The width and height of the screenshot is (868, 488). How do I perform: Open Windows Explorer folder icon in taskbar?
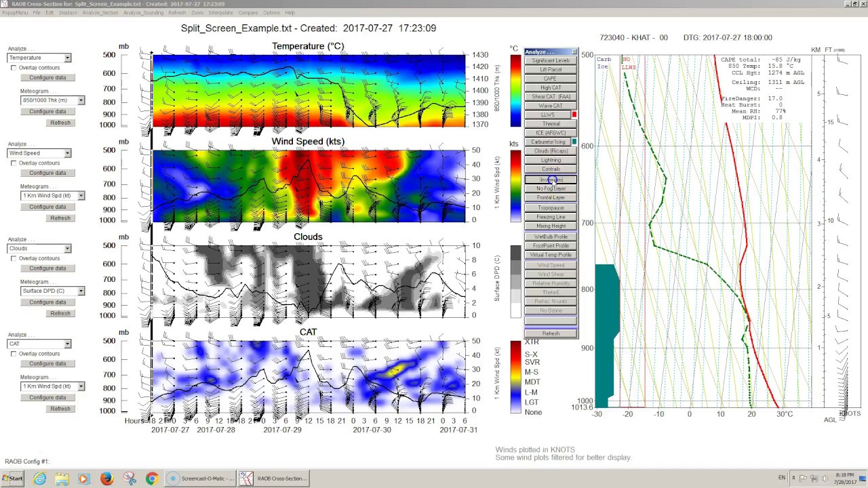click(62, 479)
